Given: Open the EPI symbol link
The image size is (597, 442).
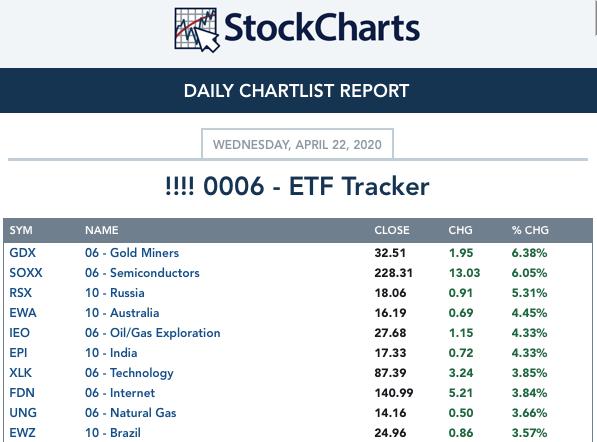Looking at the screenshot, I should tap(18, 353).
